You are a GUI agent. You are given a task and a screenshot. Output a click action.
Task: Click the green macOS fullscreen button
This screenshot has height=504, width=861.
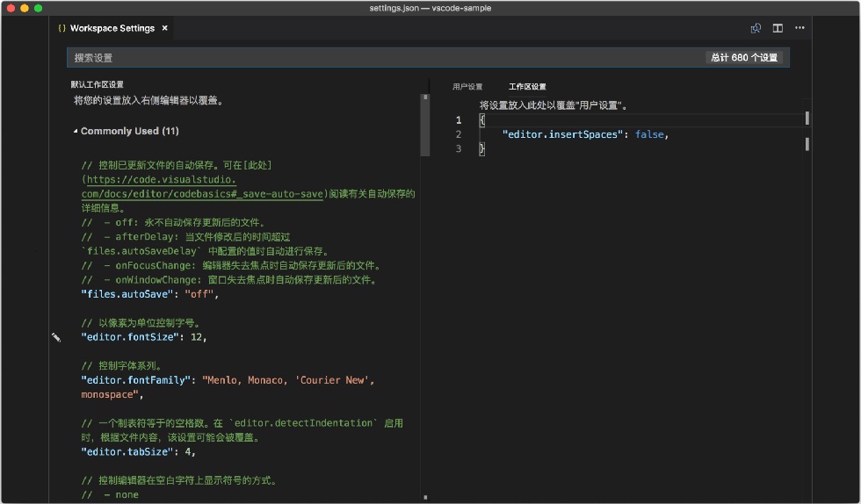click(38, 8)
